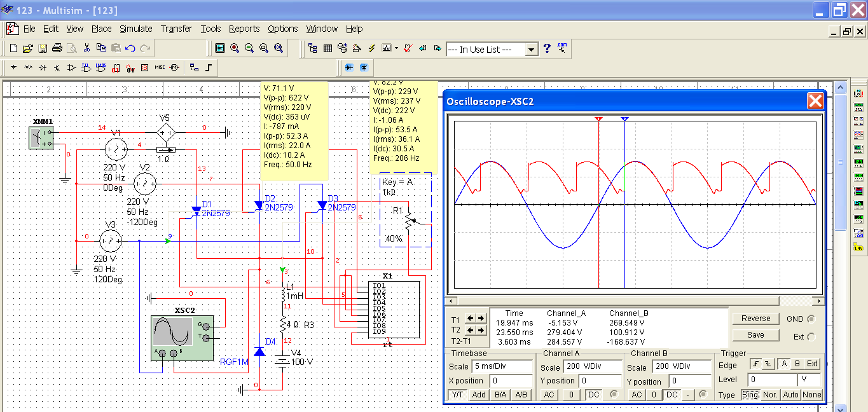The image size is (868, 412).
Task: Place a transistor component from toolbar
Action: tap(57, 67)
